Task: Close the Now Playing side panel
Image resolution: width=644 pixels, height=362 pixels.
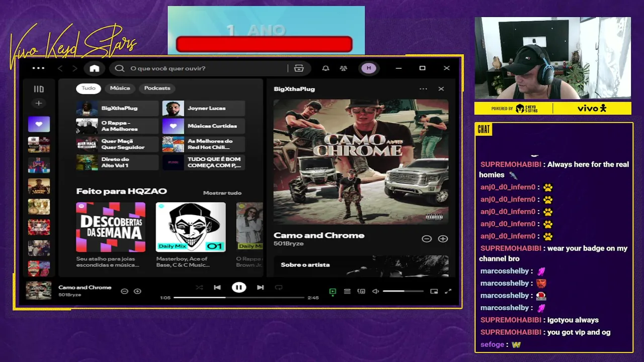Action: 441,89
